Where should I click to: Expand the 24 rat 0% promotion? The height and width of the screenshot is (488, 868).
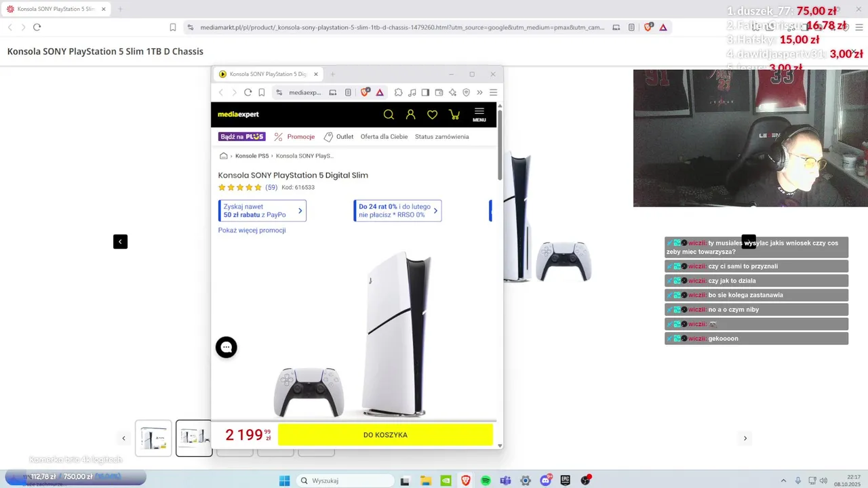(x=397, y=211)
